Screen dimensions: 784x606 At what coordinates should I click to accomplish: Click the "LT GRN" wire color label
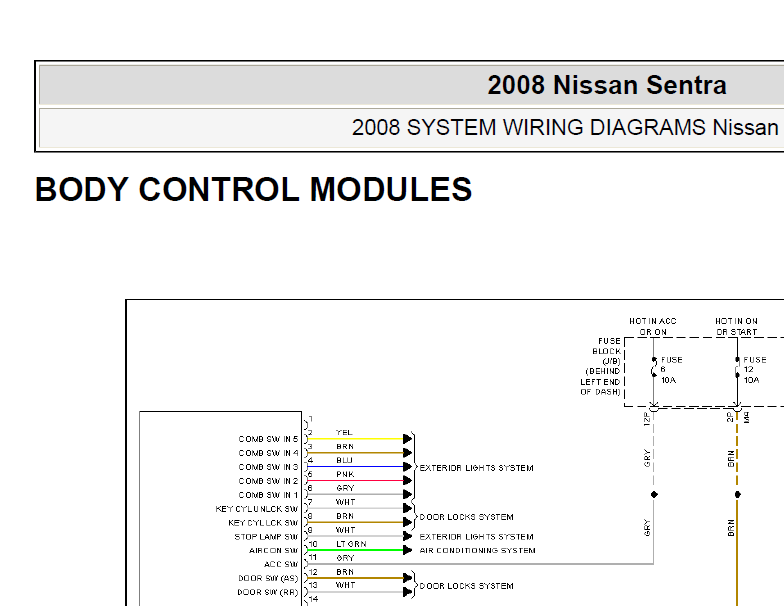click(351, 544)
